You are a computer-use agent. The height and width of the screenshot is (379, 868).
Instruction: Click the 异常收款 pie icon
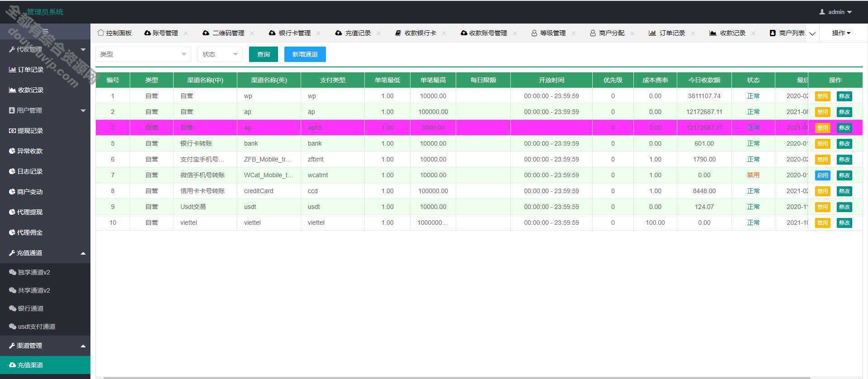point(13,151)
